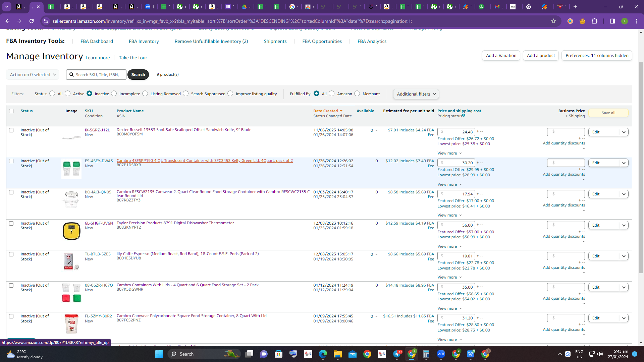The image size is (644, 362).
Task: Open Edit dropdown arrow for SKU ES-4SEY-DWA3
Action: coord(624,163)
